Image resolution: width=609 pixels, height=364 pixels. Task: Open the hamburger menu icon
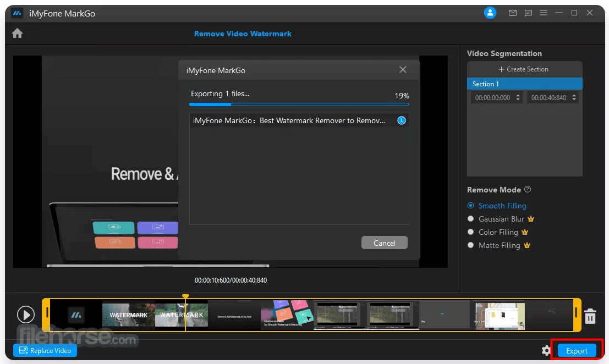click(x=544, y=13)
